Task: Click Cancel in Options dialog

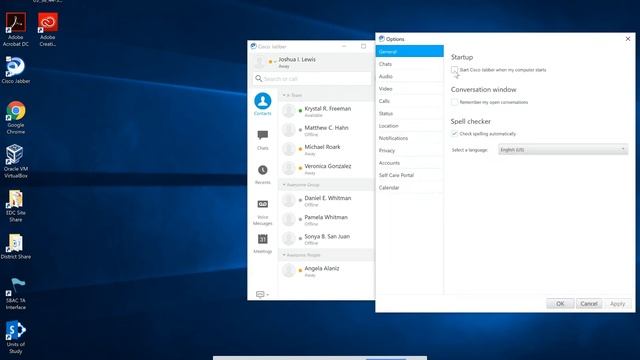Action: 589,304
